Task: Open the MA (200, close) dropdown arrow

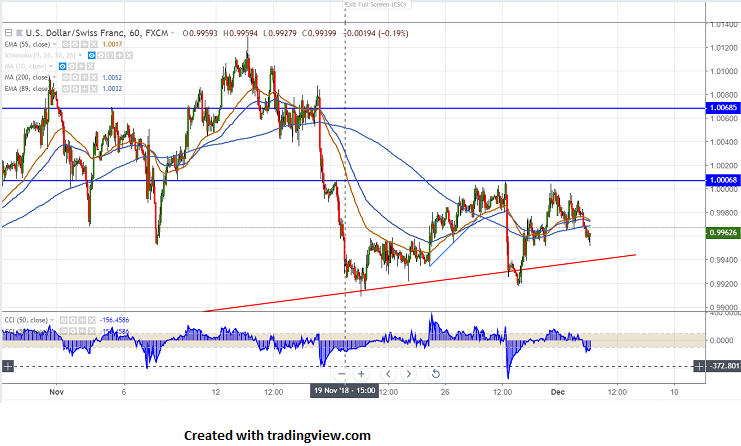Action: click(54, 77)
